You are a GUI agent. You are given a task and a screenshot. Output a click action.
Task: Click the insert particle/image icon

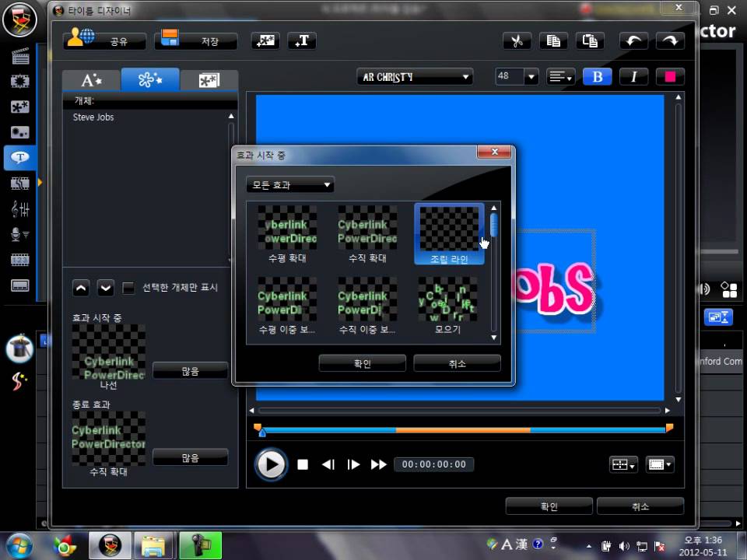pyautogui.click(x=265, y=41)
